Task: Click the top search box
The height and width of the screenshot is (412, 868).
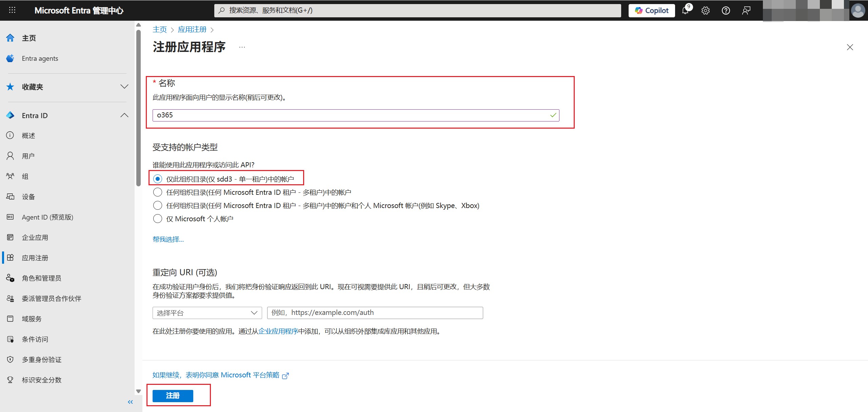Action: tap(418, 11)
